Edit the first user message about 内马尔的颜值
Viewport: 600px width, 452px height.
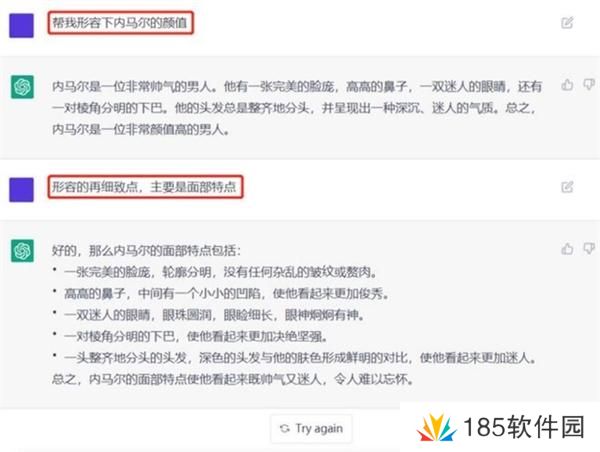click(567, 23)
